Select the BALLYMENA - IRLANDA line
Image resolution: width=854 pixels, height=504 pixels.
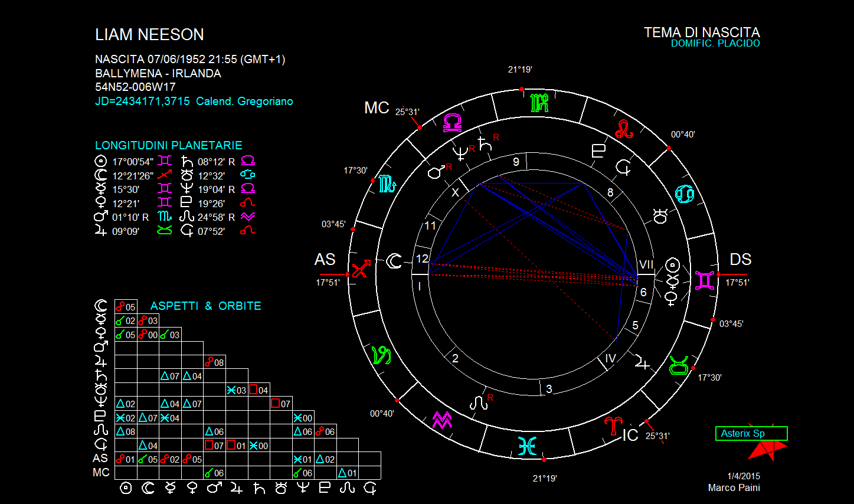coord(158,74)
